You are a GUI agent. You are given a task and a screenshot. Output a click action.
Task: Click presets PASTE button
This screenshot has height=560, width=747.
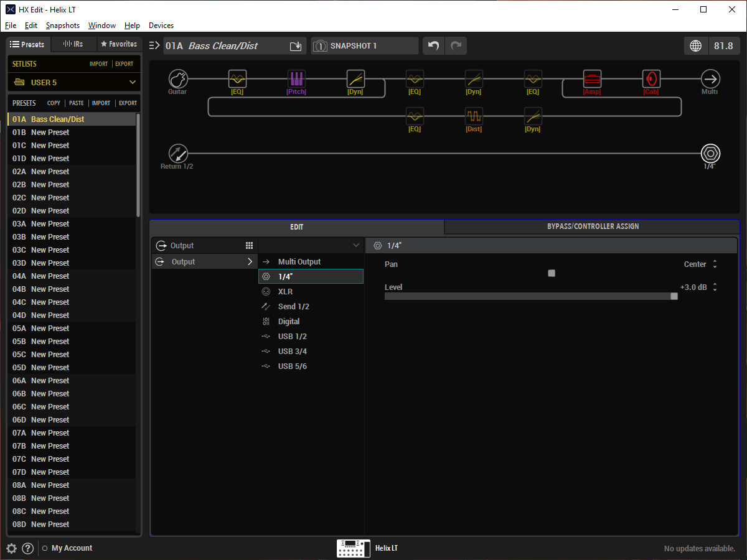(77, 103)
